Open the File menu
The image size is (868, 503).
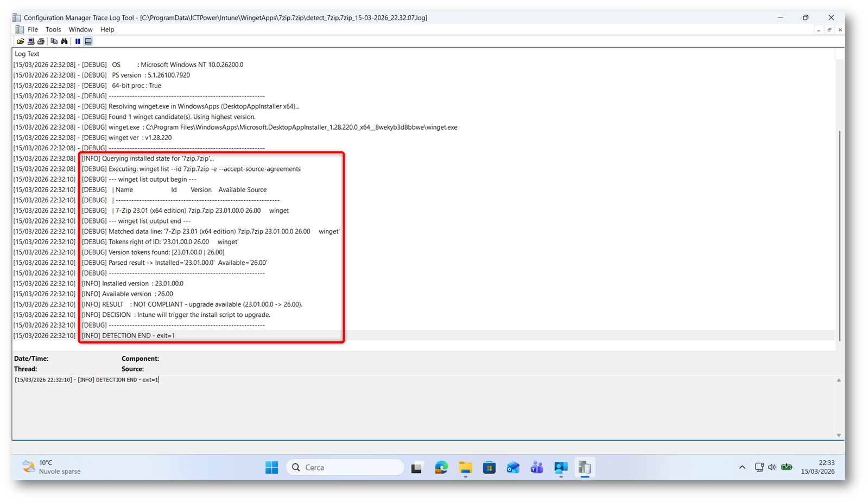[33, 29]
